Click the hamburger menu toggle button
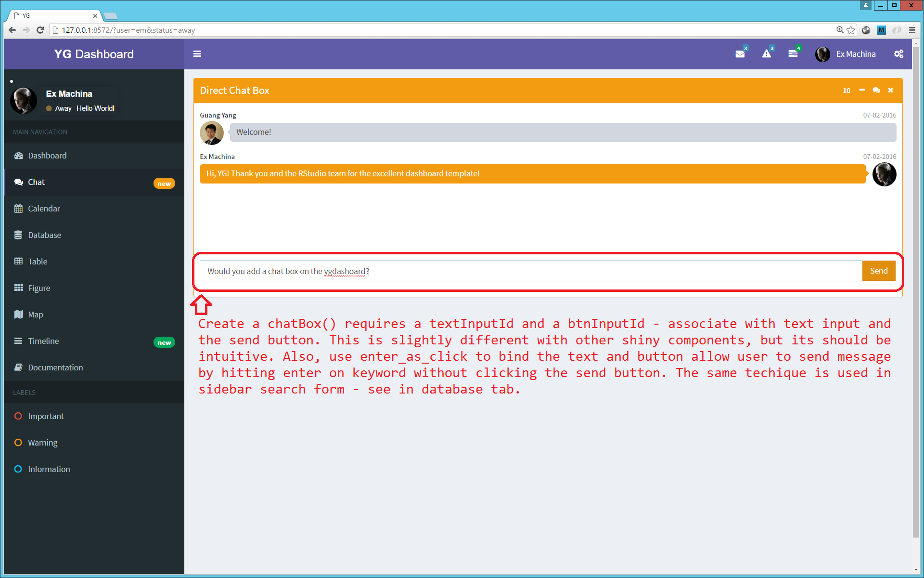 point(197,53)
